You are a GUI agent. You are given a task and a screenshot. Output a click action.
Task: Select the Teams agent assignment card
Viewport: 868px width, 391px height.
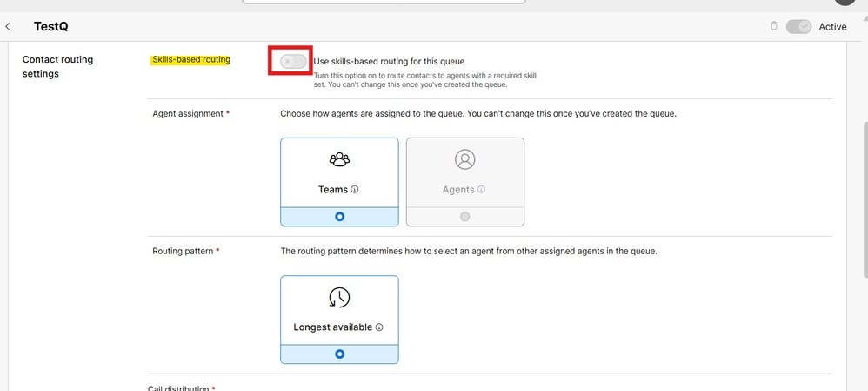339,182
